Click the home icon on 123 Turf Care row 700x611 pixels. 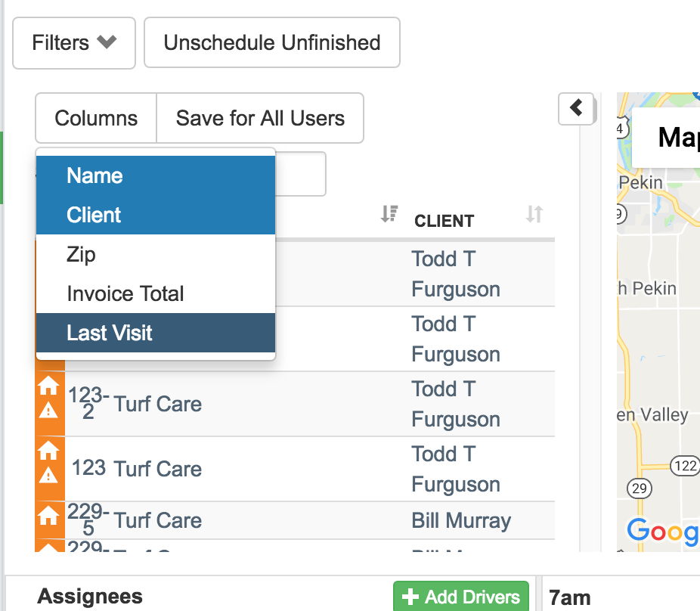(48, 450)
